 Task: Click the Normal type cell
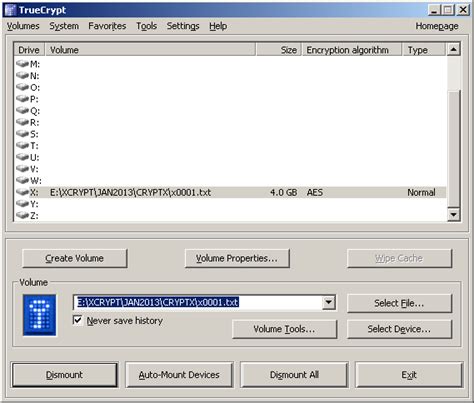(x=421, y=192)
